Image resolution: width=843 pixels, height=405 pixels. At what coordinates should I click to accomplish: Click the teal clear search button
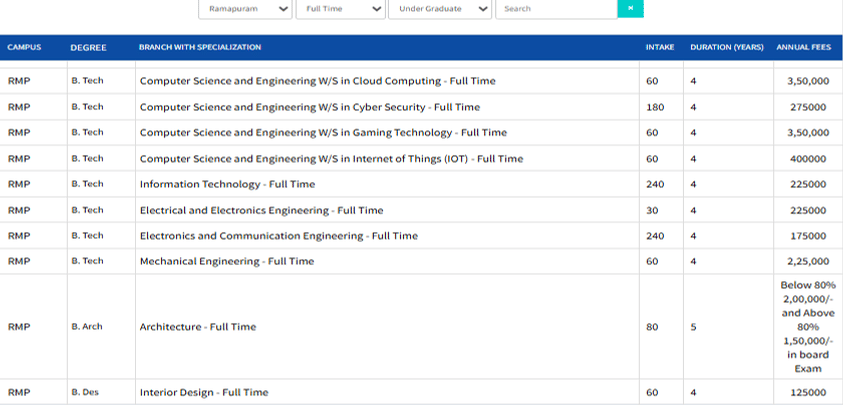[x=631, y=8]
